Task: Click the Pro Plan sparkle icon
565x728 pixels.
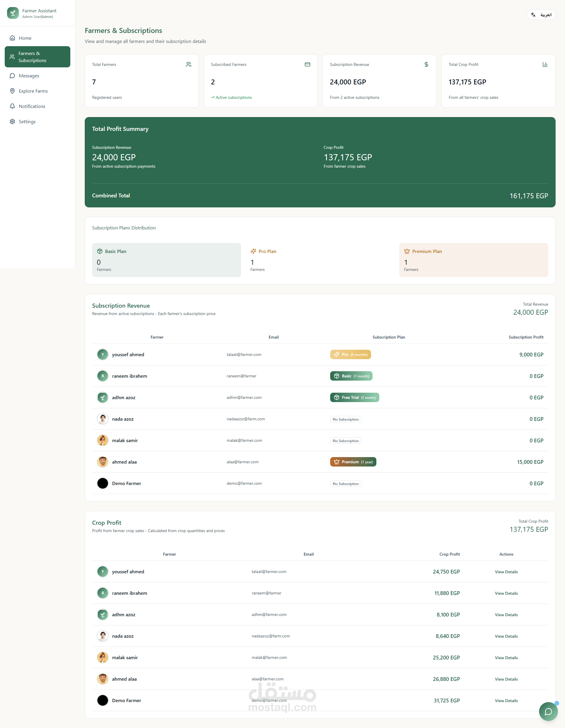Action: [253, 251]
